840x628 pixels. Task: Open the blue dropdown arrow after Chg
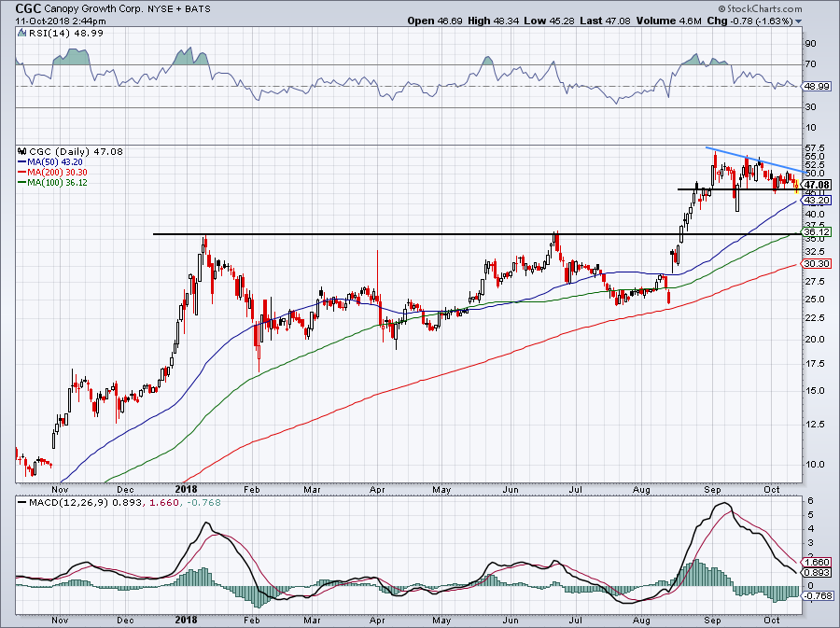pos(799,21)
